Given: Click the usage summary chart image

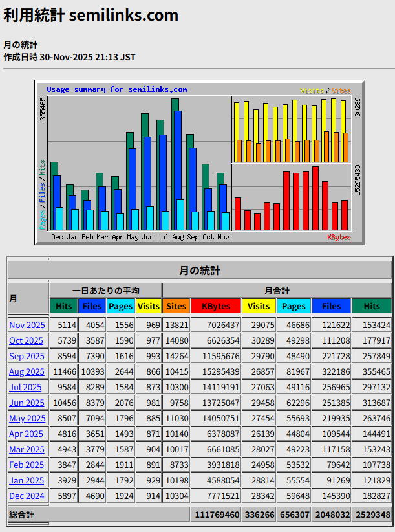Looking at the screenshot, I should pyautogui.click(x=199, y=162).
